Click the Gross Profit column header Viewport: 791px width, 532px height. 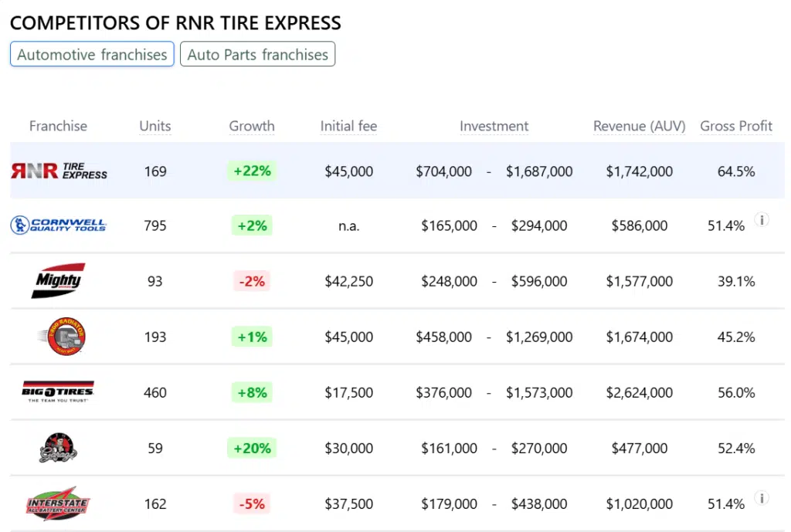[x=735, y=126]
